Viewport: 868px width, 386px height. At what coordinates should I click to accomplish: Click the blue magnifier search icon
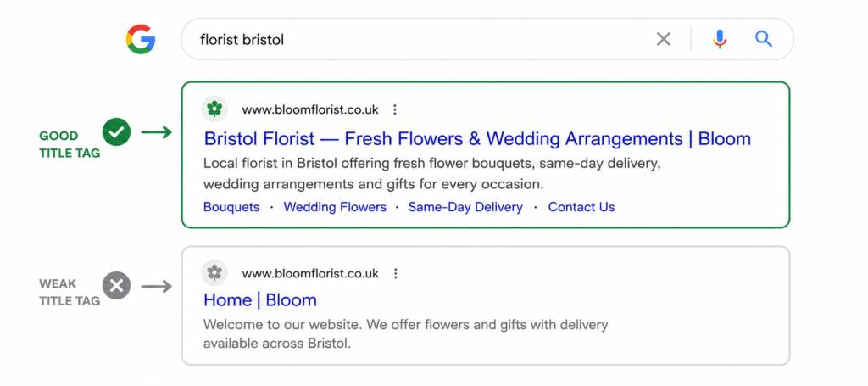coord(764,39)
